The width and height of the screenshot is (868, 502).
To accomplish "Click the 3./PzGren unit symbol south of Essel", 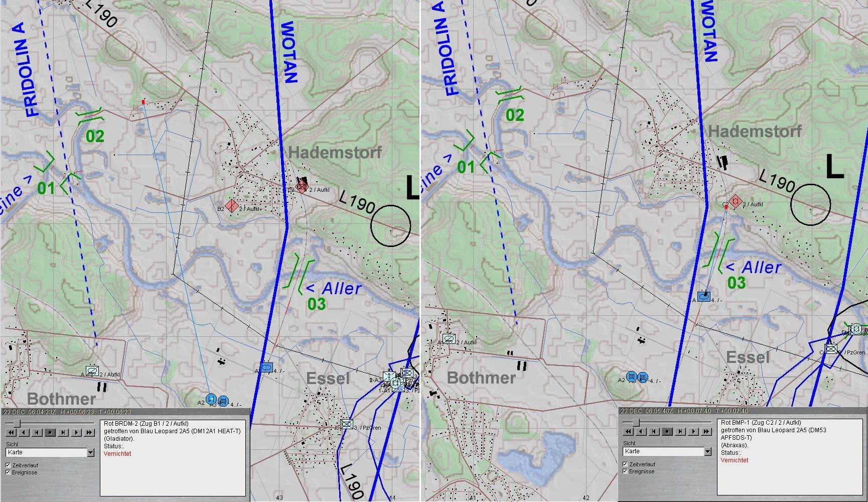I will coord(346,424).
